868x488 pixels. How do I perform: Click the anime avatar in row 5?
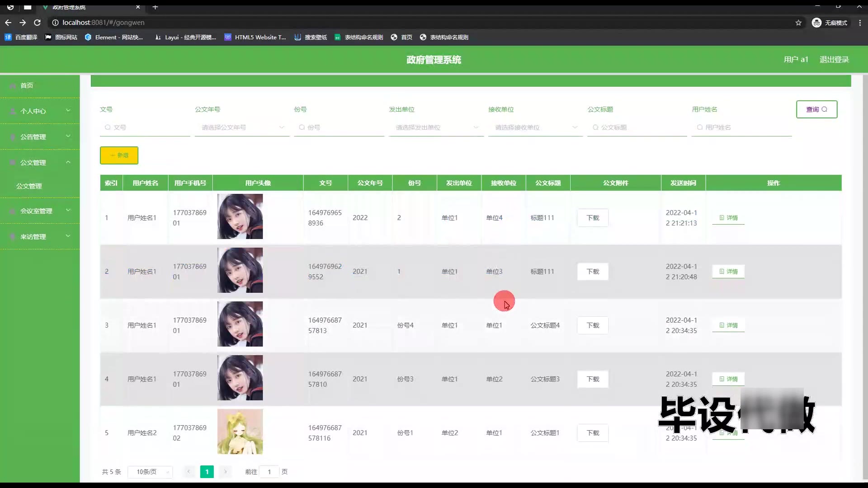pos(240,432)
